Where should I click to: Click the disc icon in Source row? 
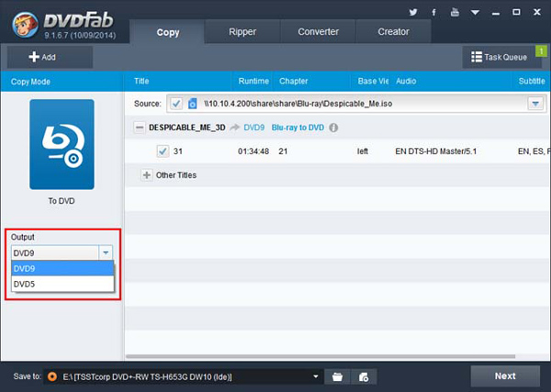192,104
